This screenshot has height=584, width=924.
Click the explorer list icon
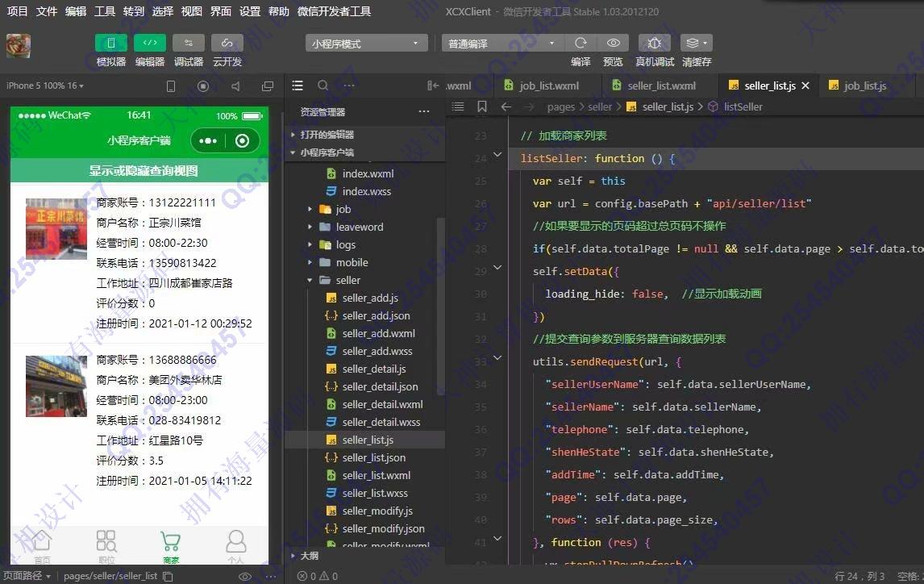click(x=298, y=86)
